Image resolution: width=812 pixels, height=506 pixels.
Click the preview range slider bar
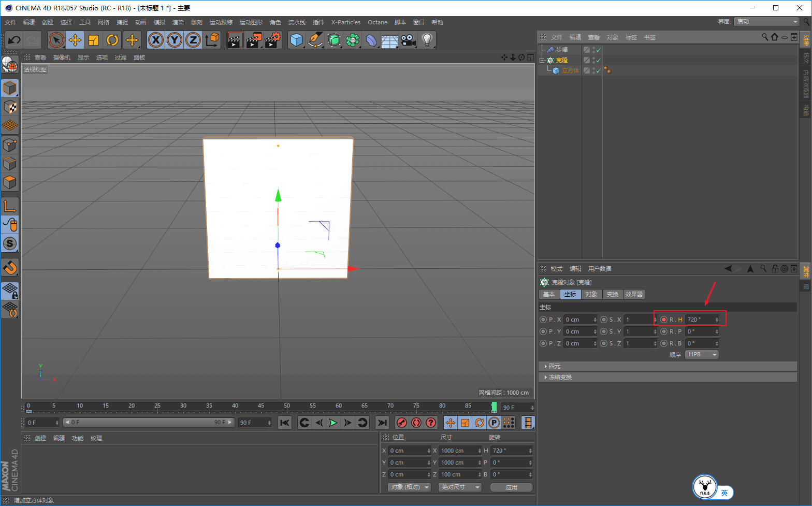[149, 423]
